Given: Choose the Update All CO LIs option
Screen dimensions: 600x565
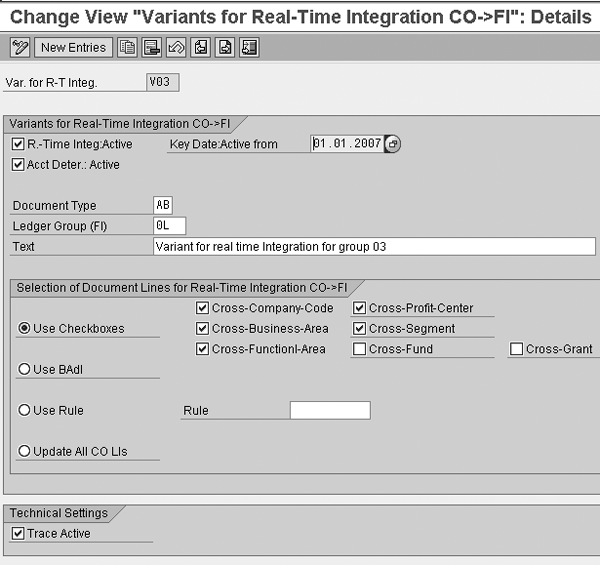Looking at the screenshot, I should pyautogui.click(x=24, y=451).
